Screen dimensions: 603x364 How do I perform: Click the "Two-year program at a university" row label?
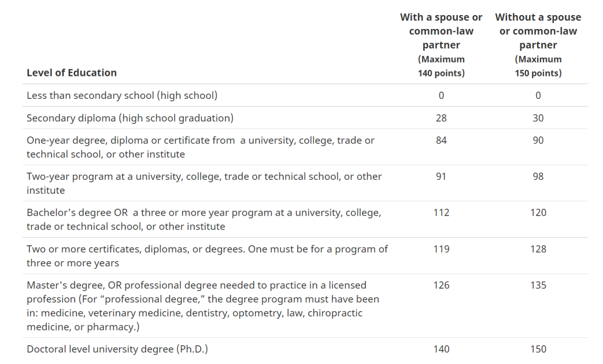pyautogui.click(x=204, y=183)
